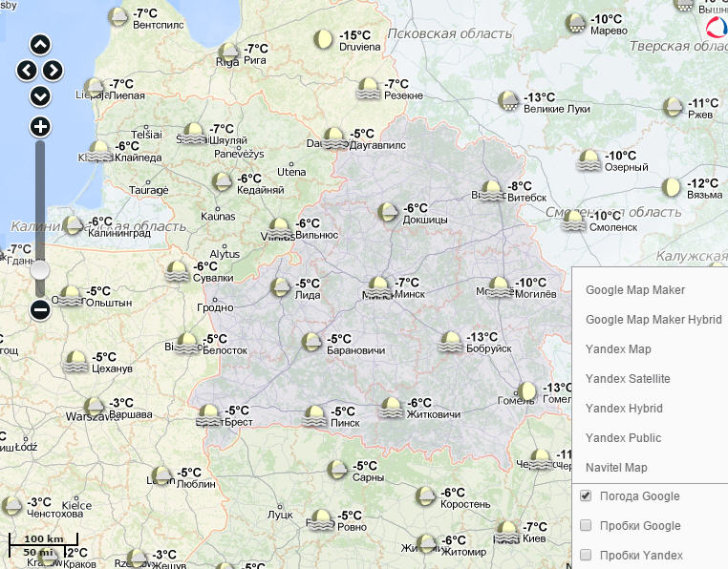Select Google Map Maker layer
The image size is (728, 569).
tap(634, 290)
